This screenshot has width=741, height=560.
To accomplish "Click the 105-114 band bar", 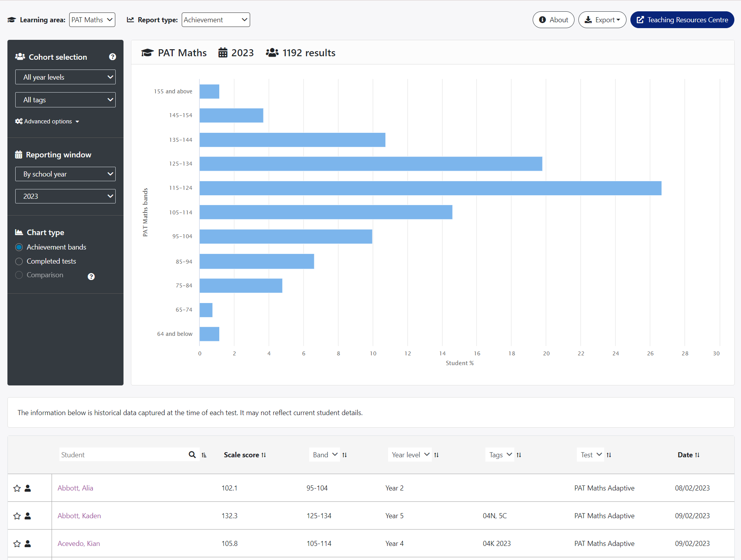I will point(326,212).
